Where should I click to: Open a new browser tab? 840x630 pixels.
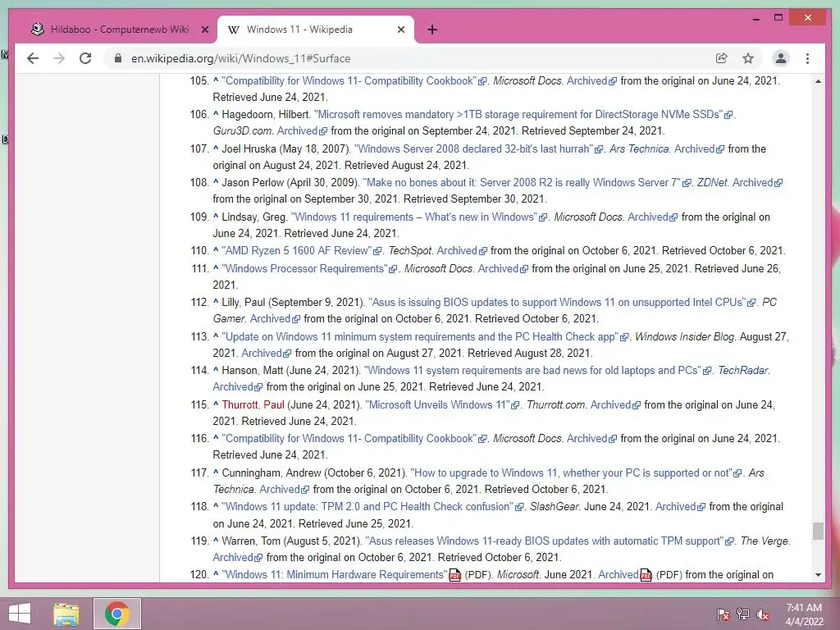click(x=432, y=30)
